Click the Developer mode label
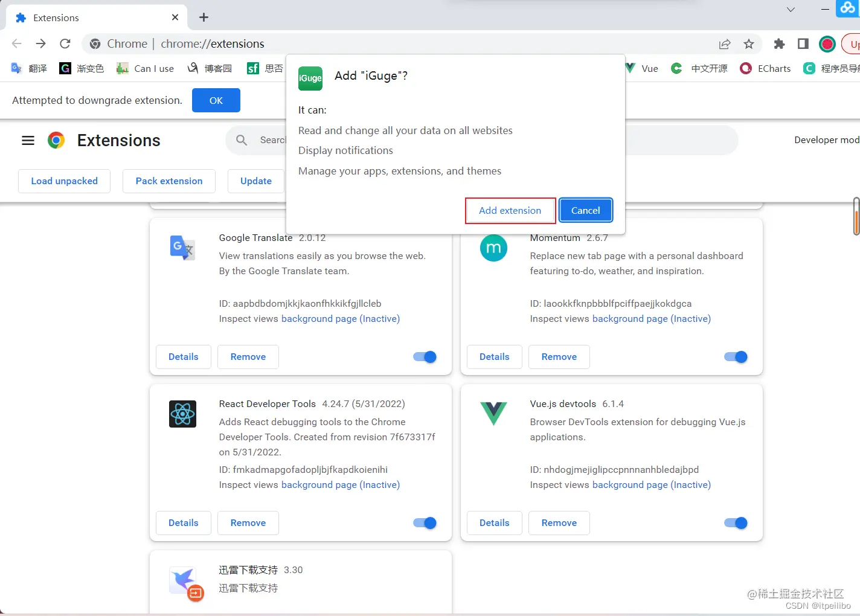860x616 pixels. click(827, 140)
